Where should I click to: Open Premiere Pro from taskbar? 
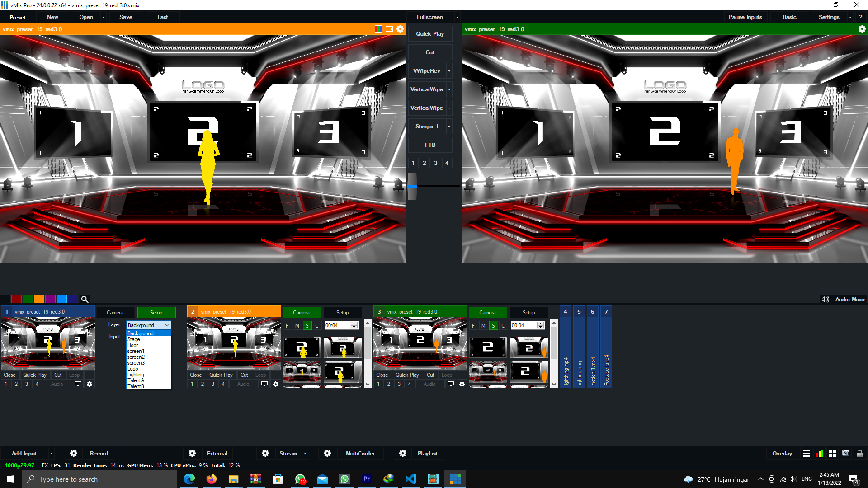367,479
